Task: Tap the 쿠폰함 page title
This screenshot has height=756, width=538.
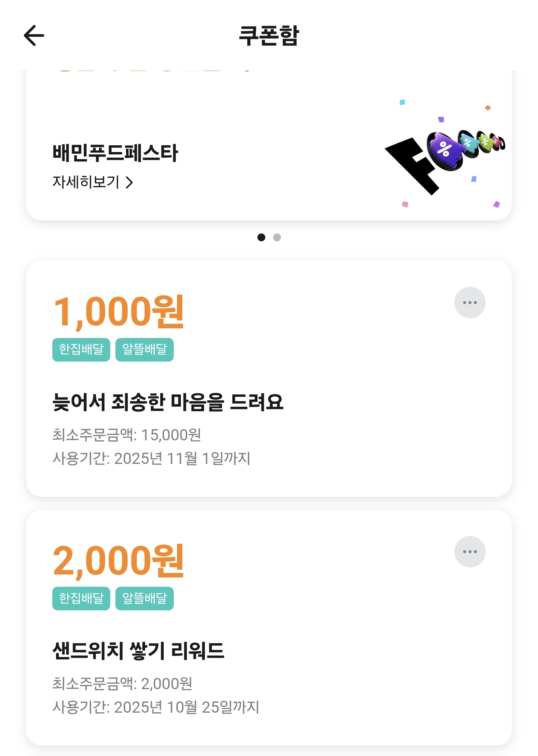Action: [269, 36]
